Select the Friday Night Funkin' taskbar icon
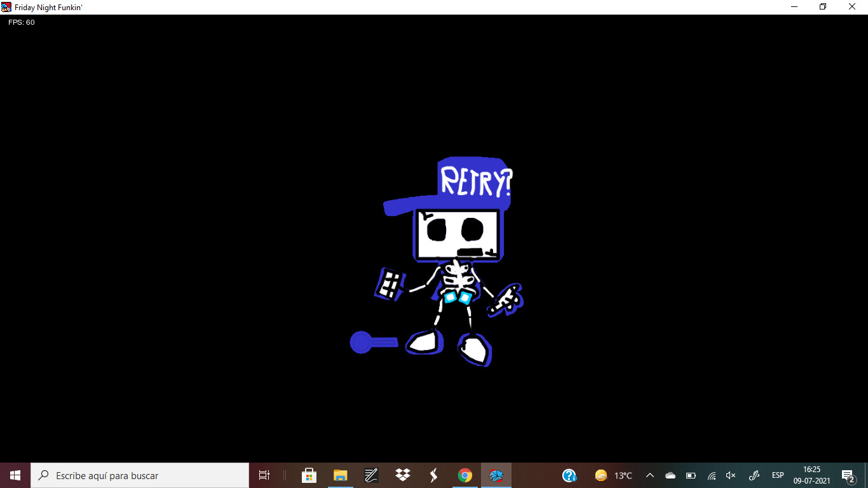Image resolution: width=868 pixels, height=488 pixels. 496,475
